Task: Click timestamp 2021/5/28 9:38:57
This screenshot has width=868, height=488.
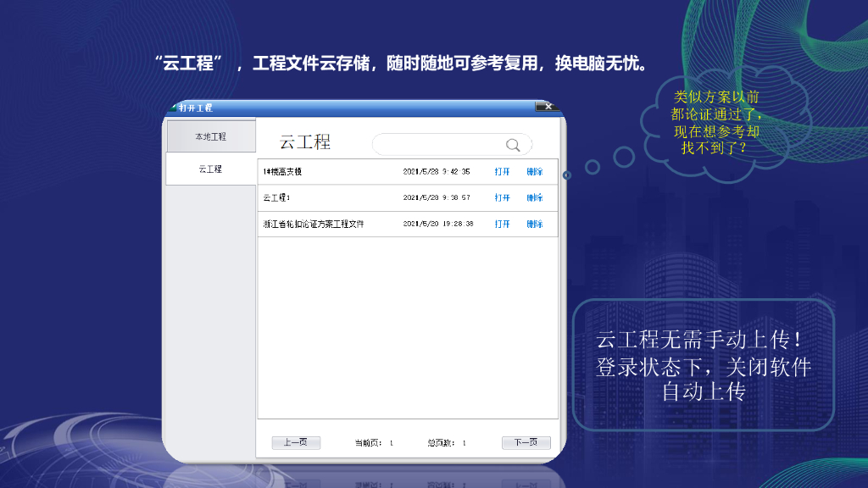Action: click(437, 197)
